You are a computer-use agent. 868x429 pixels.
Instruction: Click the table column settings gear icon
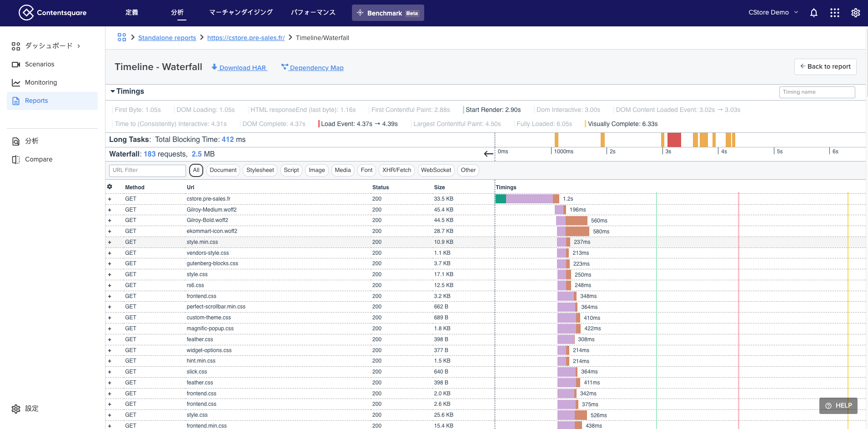point(110,187)
